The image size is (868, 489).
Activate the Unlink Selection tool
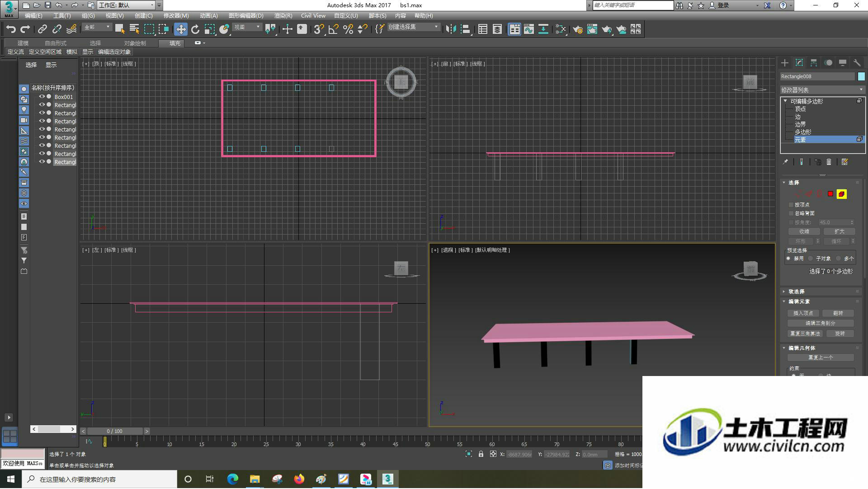point(57,29)
